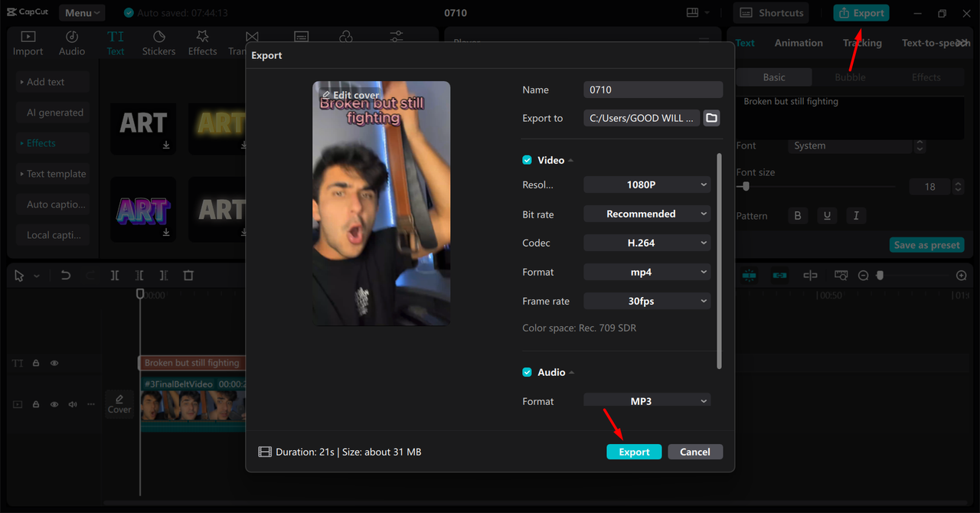
Task: Open Add text in left sidebar
Action: (x=54, y=82)
